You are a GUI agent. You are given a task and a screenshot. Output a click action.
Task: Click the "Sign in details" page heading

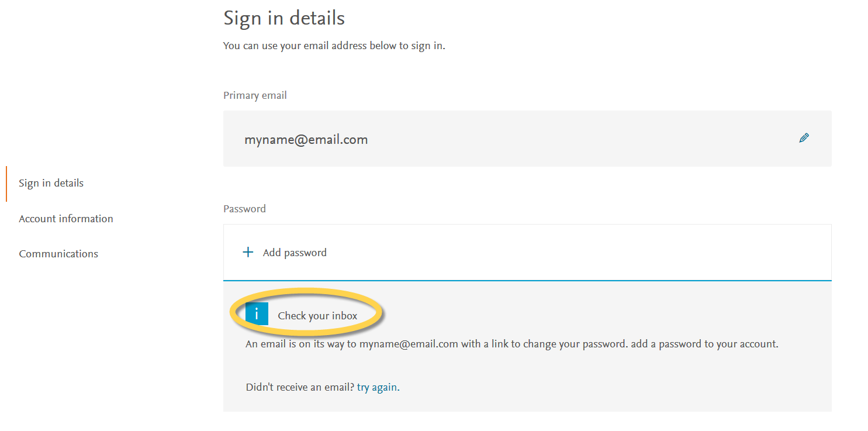pyautogui.click(x=284, y=18)
